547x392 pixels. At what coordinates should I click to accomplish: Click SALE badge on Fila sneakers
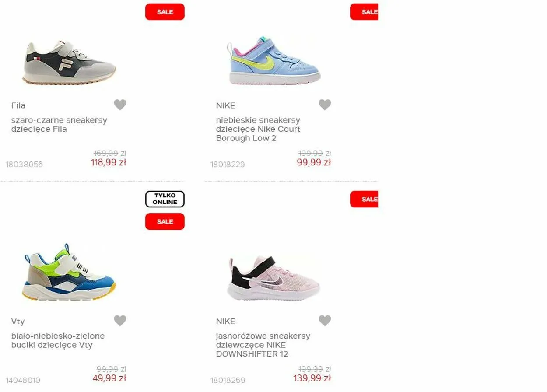tap(165, 12)
